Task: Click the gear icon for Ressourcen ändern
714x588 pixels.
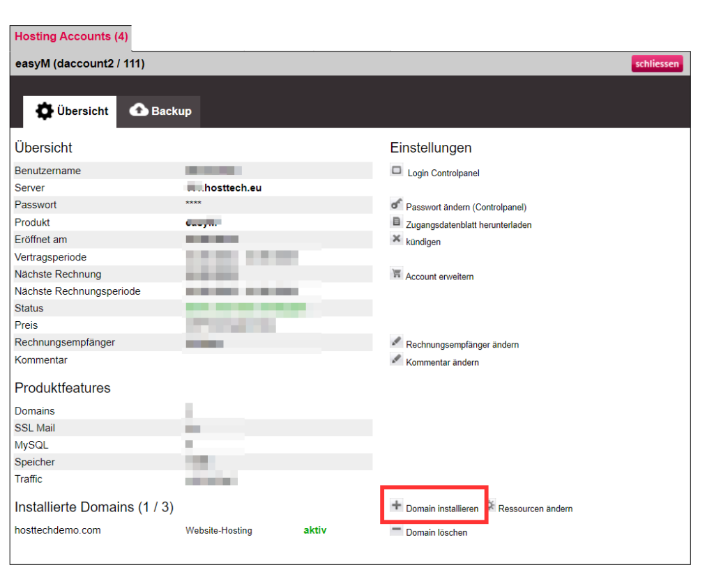Action: (x=491, y=506)
